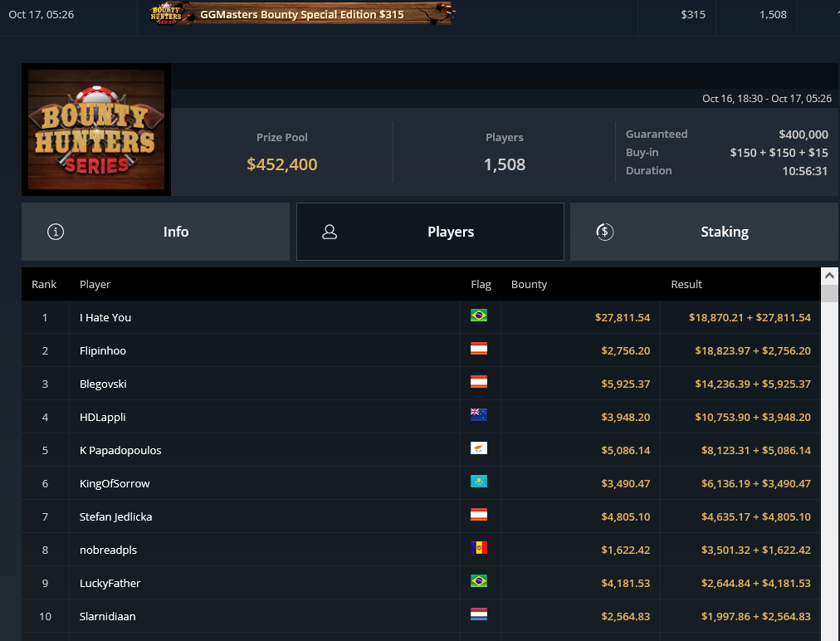Select player Blegovski
840x641 pixels.
coord(103,384)
